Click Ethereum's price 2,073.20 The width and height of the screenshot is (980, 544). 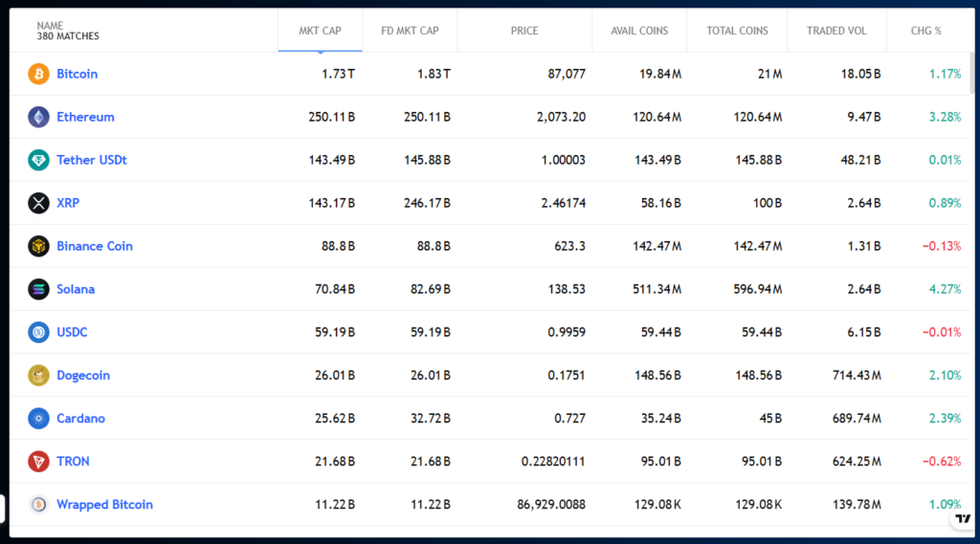tap(561, 117)
